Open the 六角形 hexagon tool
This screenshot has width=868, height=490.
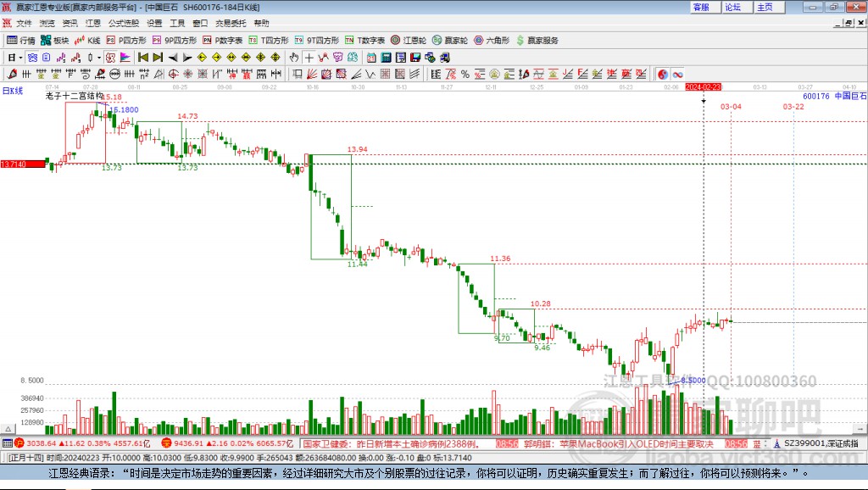[492, 41]
